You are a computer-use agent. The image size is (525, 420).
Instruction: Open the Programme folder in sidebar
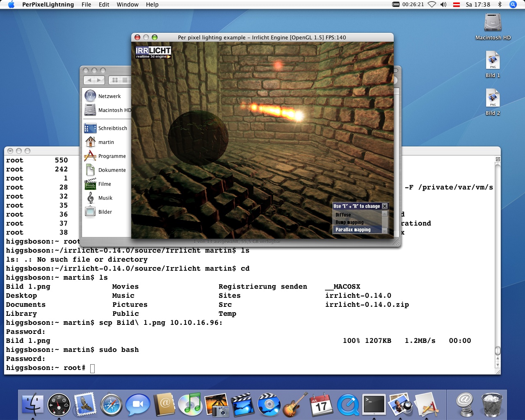point(112,156)
